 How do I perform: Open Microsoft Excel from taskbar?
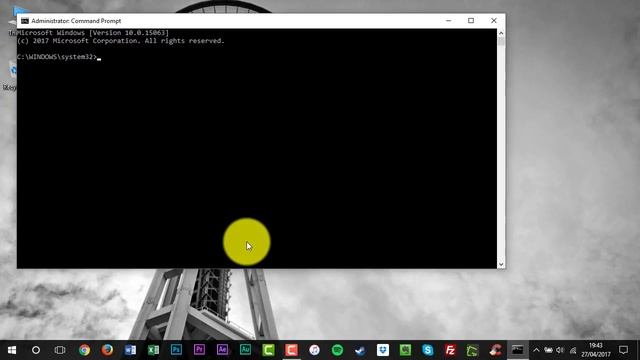[153, 350]
